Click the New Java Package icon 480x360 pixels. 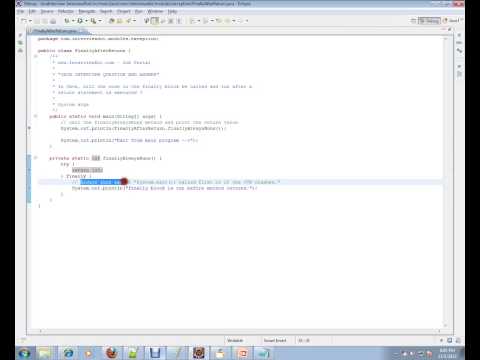112,21
